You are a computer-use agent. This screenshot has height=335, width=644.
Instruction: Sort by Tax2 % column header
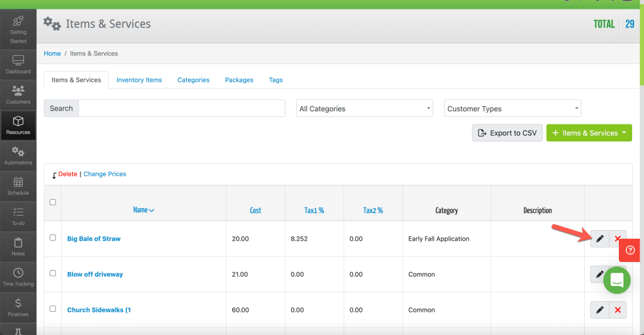pos(373,210)
